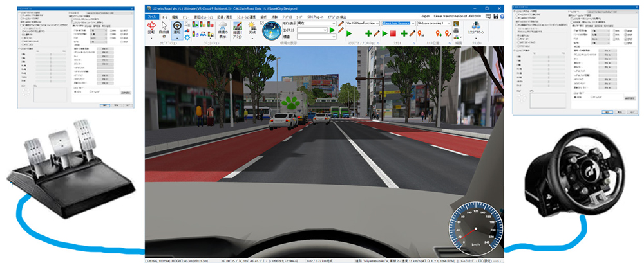This screenshot has width=644, height=263.
Task: Click the blue car over waves icon
Action: [x=203, y=34]
